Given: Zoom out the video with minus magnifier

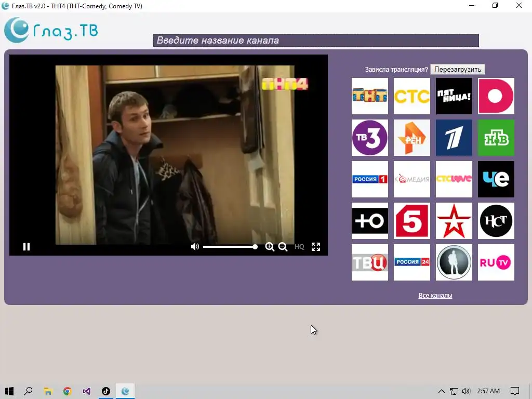Looking at the screenshot, I should [283, 247].
